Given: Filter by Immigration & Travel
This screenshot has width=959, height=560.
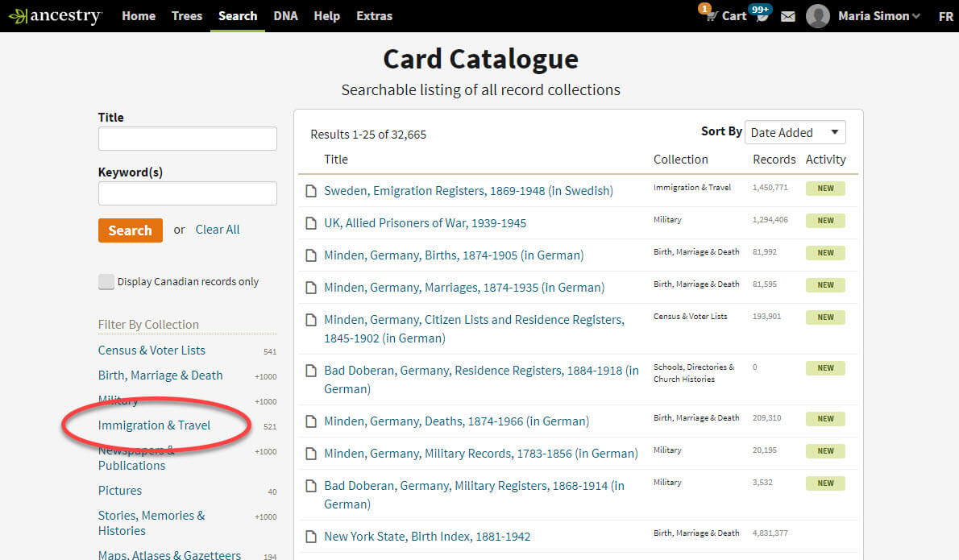Looking at the screenshot, I should (154, 425).
